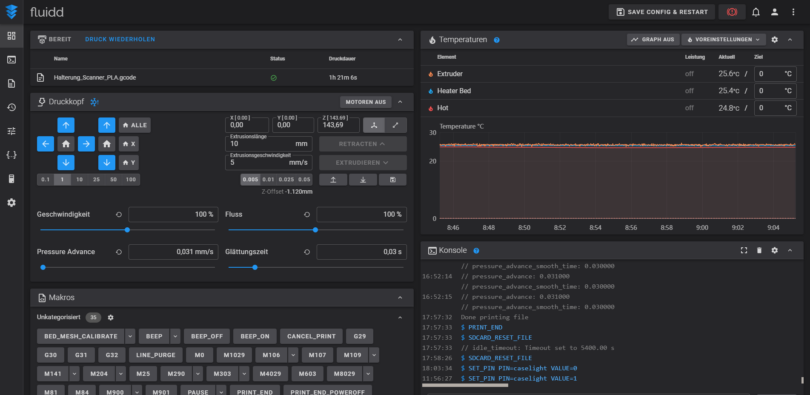Click the Geschwindigkeit speed slider handle
Screen dimensions: 810x395
[x=127, y=230]
